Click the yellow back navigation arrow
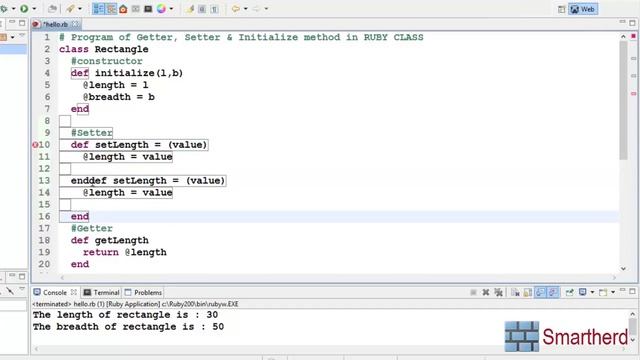The image size is (640, 360). pyautogui.click(x=236, y=9)
